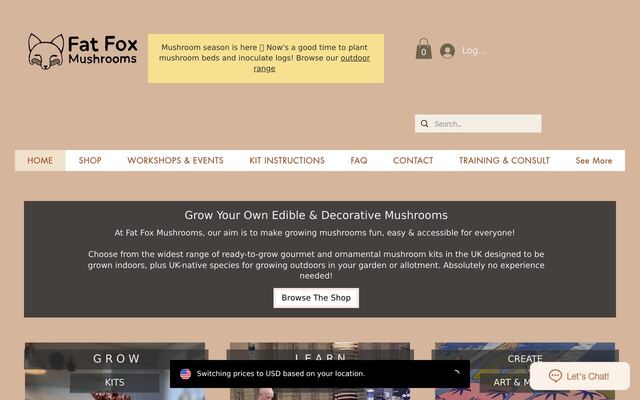Click the GROW card heading
The height and width of the screenshot is (400, 640).
[x=116, y=358]
